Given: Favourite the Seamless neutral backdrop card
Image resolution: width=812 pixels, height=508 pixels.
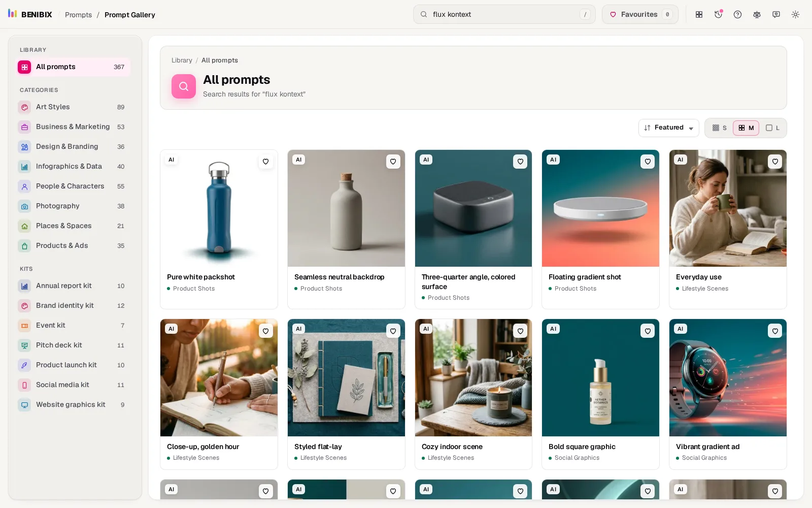Looking at the screenshot, I should pos(393,162).
